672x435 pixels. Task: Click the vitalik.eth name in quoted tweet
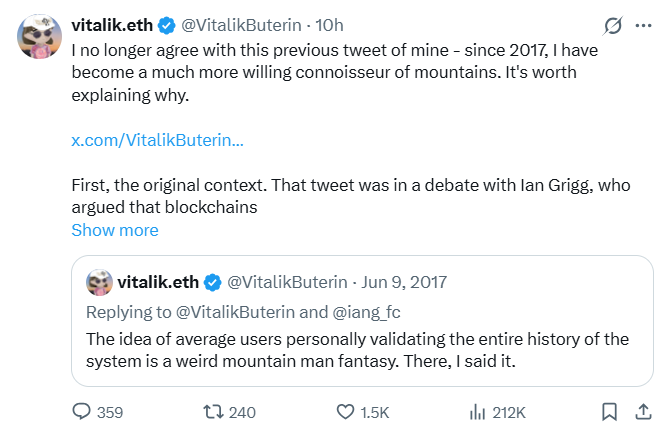[x=158, y=282]
